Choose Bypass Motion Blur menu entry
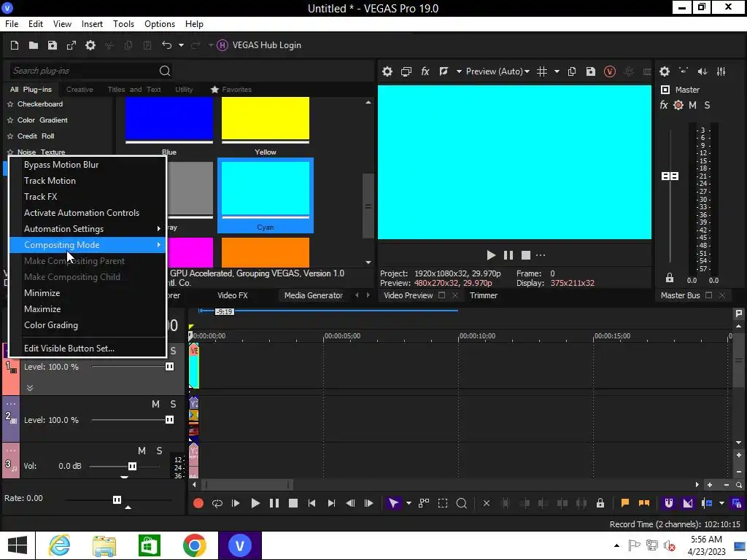This screenshot has width=747, height=560. (x=88, y=165)
